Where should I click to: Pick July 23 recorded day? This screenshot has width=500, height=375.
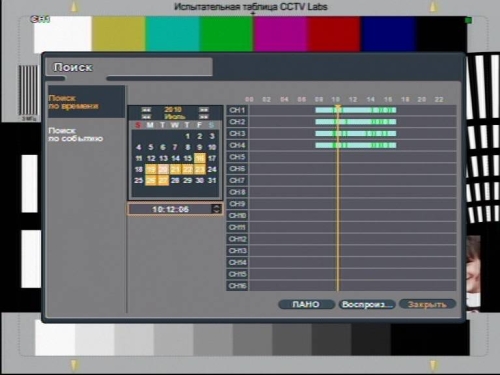tap(200, 169)
